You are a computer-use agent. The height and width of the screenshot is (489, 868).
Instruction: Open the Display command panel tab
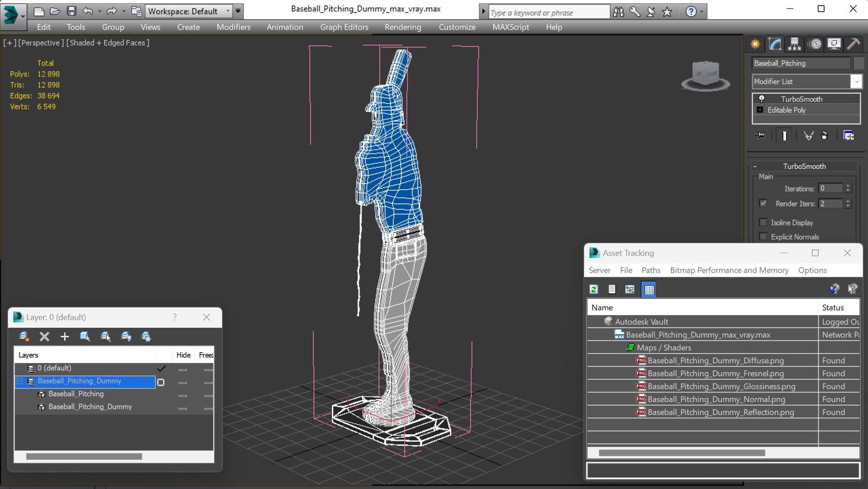[834, 44]
